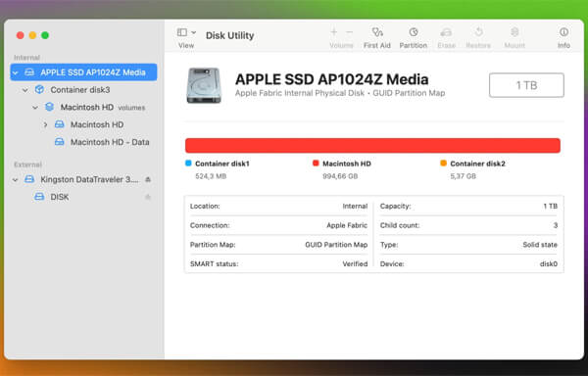Eject the Kingston DataTraveler drive
This screenshot has width=588, height=376.
pyautogui.click(x=148, y=180)
